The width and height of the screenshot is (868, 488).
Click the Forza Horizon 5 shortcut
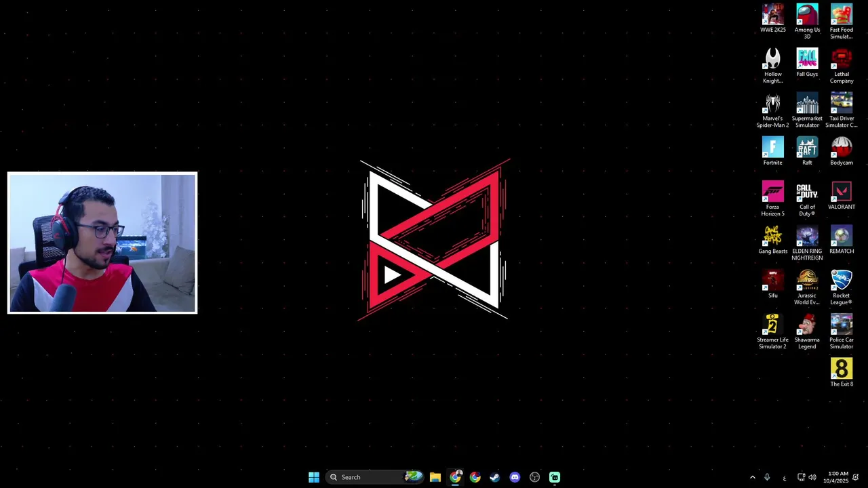click(x=772, y=199)
